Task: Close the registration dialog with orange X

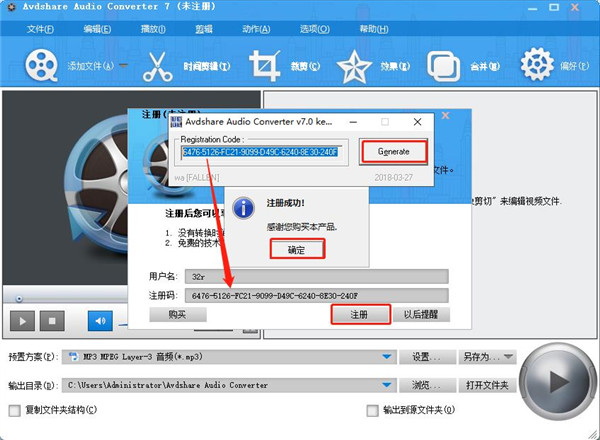Action: tap(445, 115)
